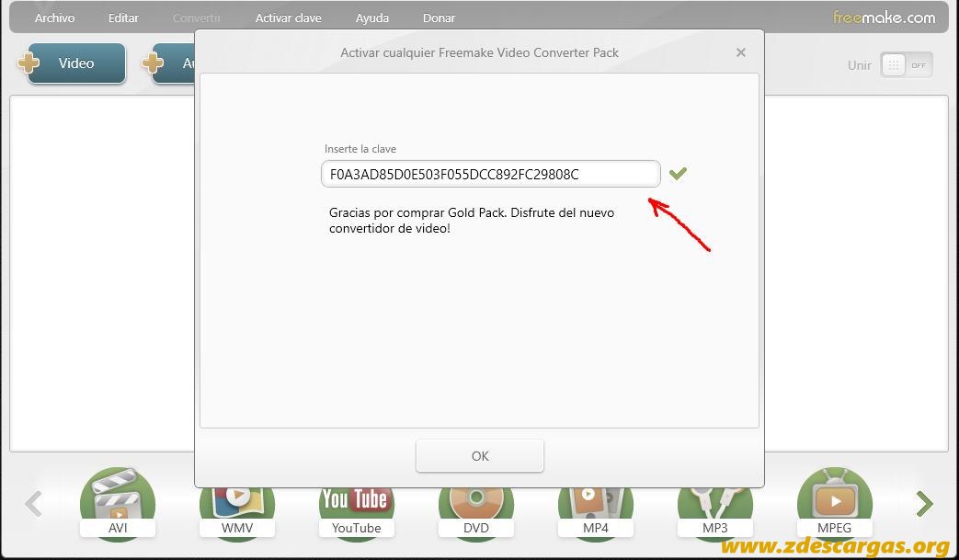Open the Donar menu
Image resolution: width=959 pixels, height=560 pixels.
(439, 18)
